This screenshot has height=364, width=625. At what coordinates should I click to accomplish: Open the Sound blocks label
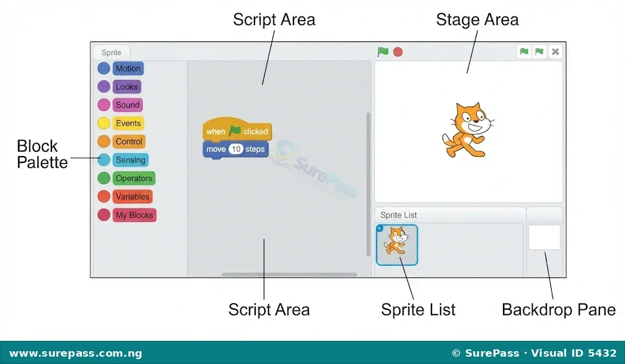click(x=128, y=105)
